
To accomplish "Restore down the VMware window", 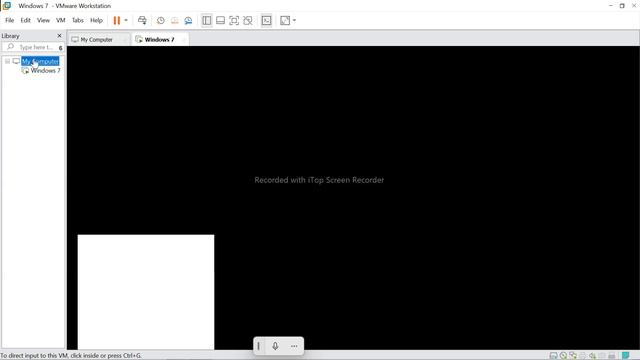I will click(622, 6).
